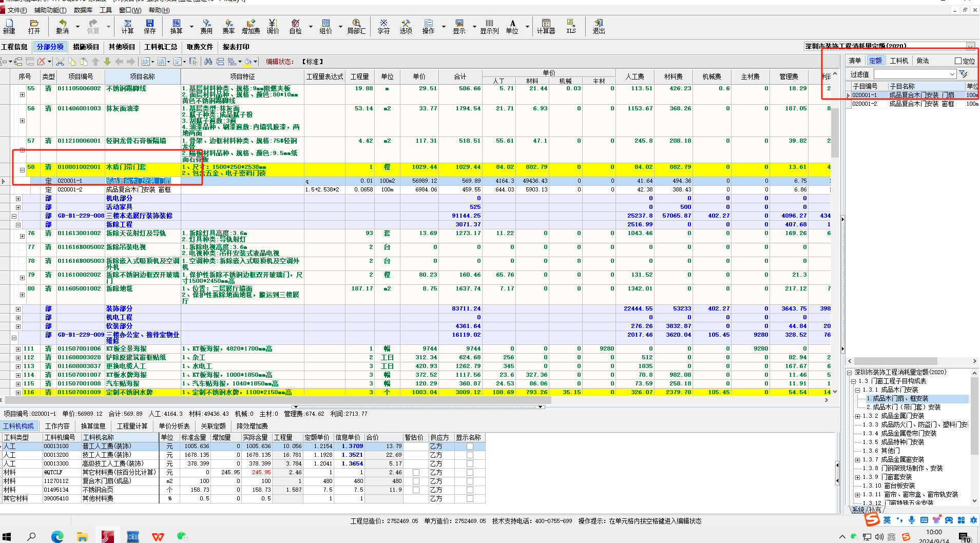Expand tree node 1.3.2 成品金属门安装
Viewport: 980px width, 543px height.
click(857, 416)
